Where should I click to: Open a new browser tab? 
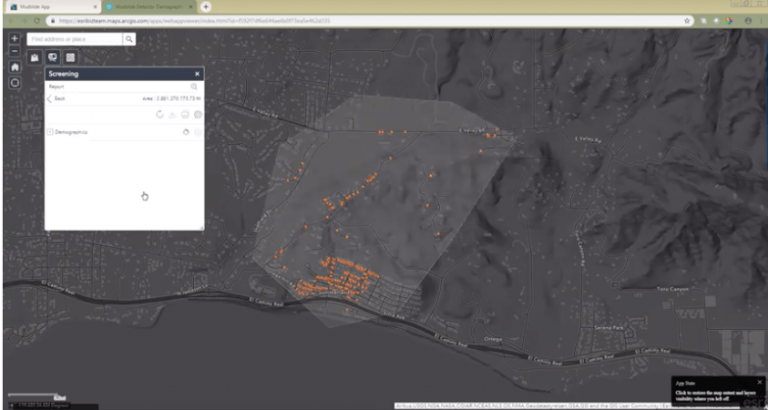coord(206,7)
